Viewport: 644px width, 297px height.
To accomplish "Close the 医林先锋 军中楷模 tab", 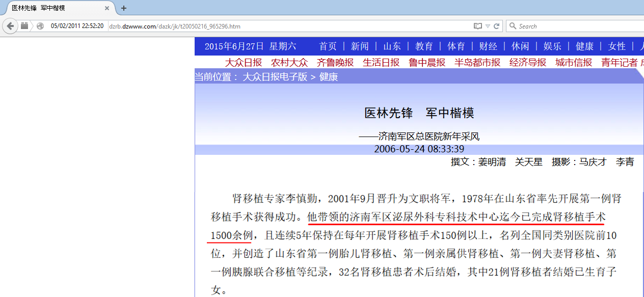I will coord(107,8).
